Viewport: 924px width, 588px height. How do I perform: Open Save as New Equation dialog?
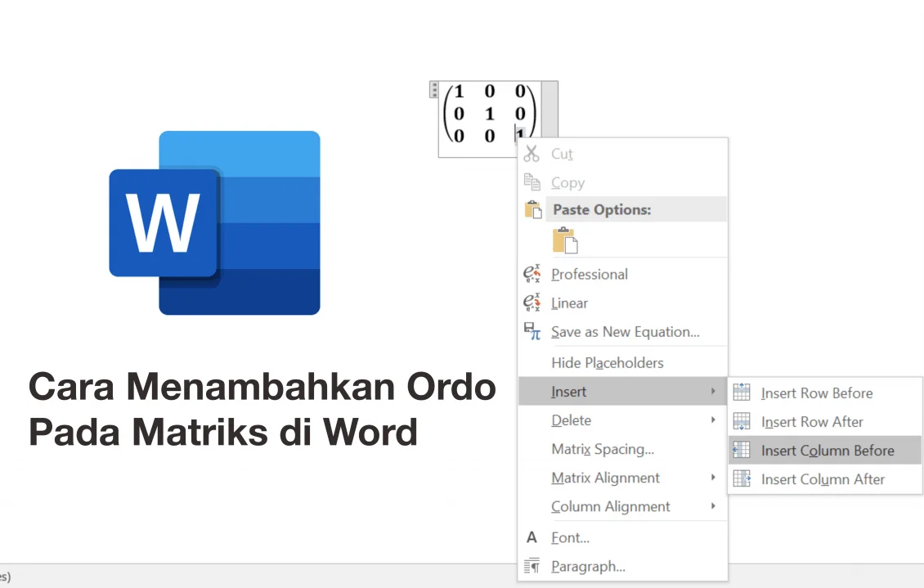point(623,332)
